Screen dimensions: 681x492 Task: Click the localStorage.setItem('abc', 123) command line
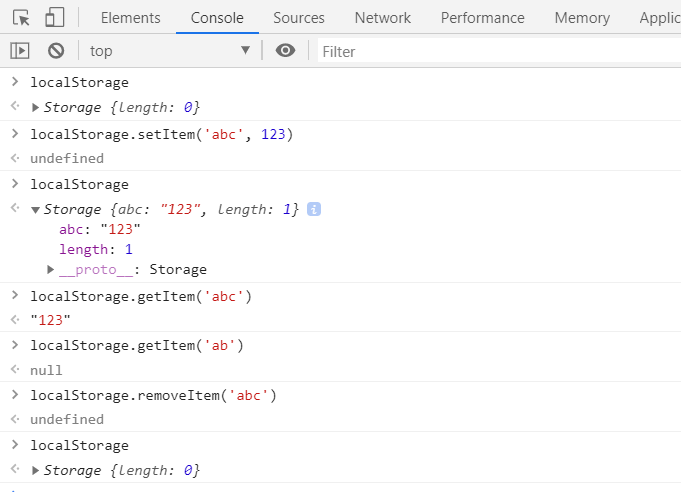click(162, 134)
